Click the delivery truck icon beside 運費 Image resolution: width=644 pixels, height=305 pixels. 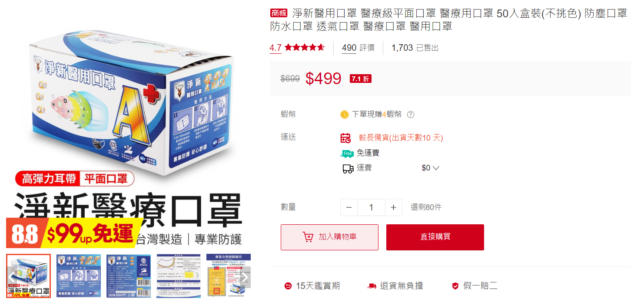(348, 168)
